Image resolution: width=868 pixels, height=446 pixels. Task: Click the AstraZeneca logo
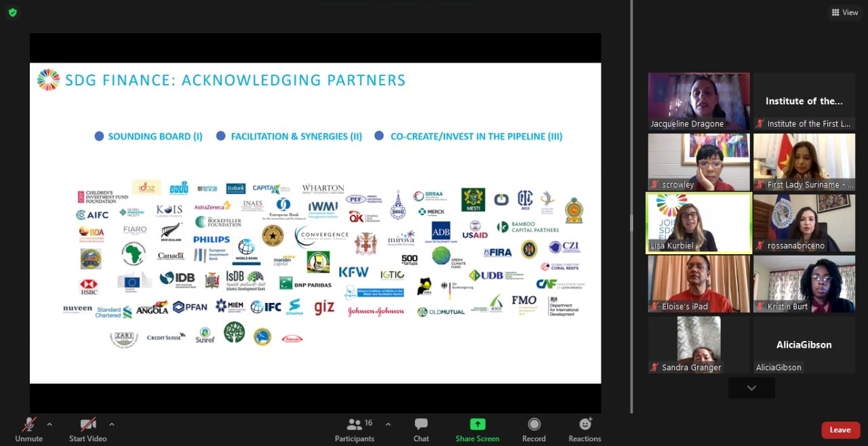[212, 206]
